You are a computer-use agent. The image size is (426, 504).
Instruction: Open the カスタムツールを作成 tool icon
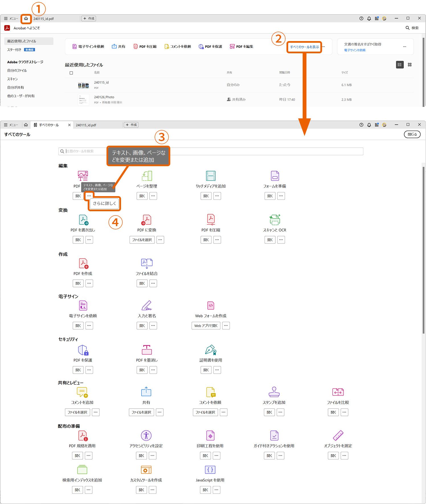(146, 470)
